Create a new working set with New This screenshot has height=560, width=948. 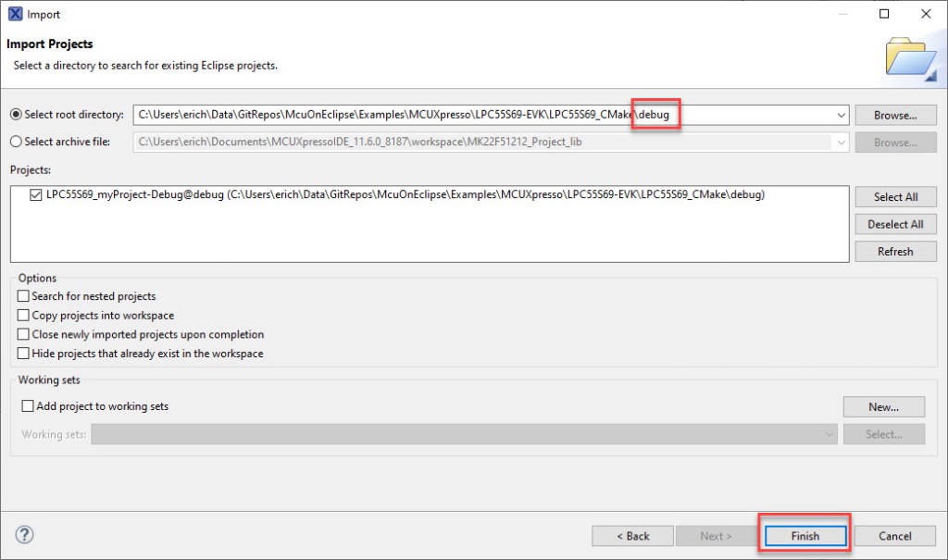coord(883,405)
